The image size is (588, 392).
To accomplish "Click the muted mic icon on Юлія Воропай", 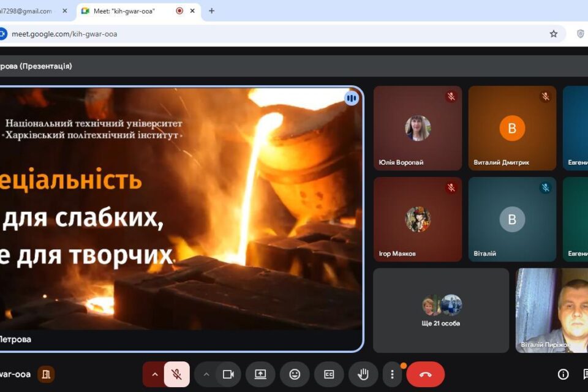I will 451,97.
